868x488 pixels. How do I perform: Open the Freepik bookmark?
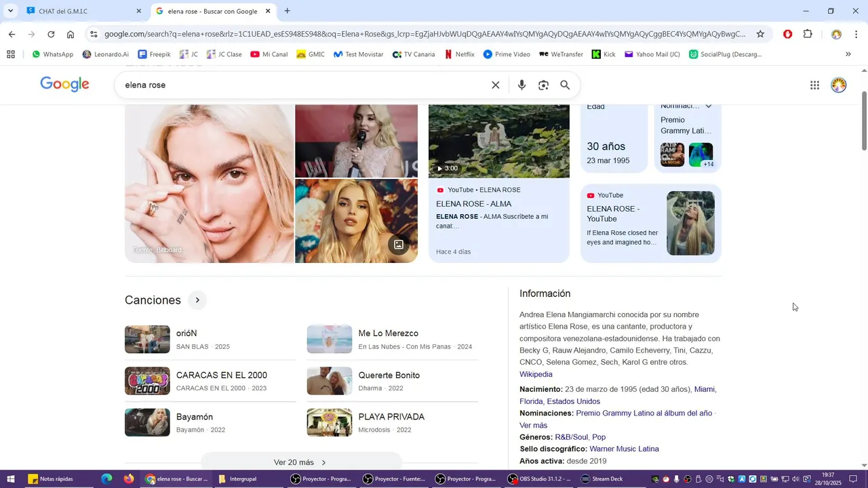coord(154,54)
